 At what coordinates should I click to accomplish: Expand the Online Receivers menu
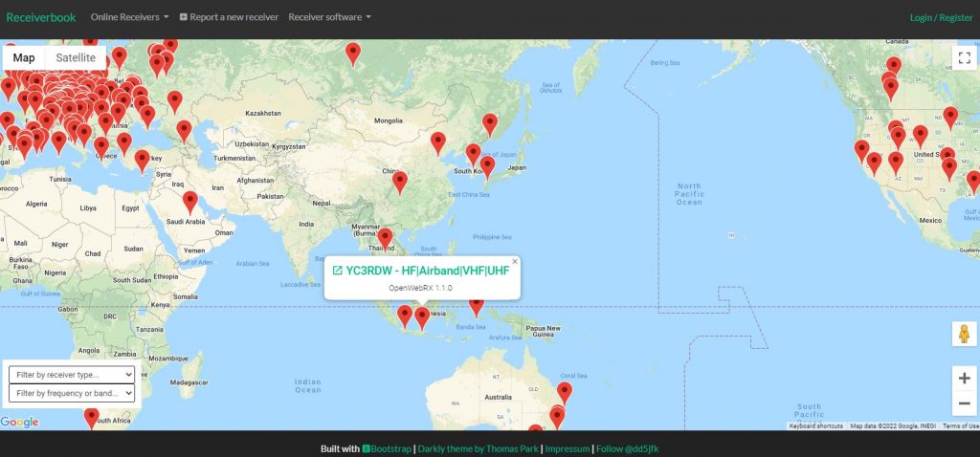129,17
